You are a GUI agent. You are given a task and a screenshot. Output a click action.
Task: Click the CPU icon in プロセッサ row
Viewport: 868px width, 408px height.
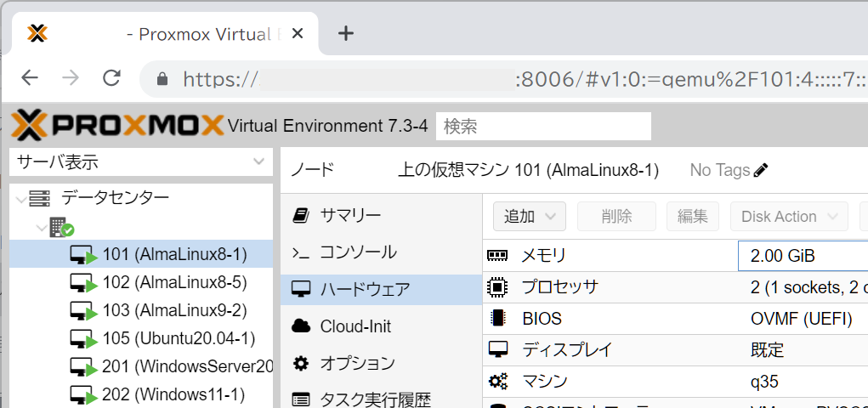tap(497, 287)
